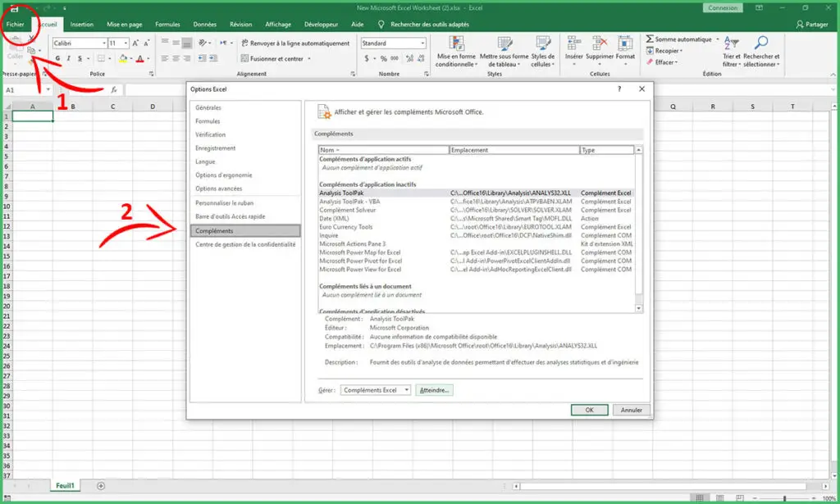This screenshot has width=840, height=504.
Task: Open Trier et filtrer
Action: click(731, 52)
